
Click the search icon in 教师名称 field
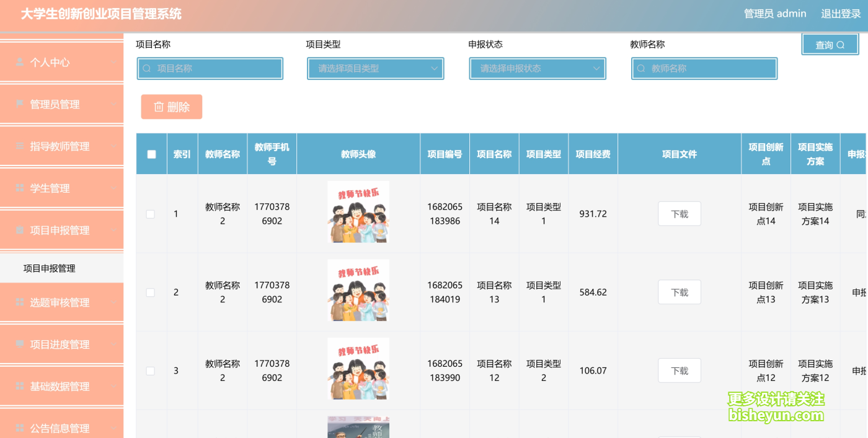click(642, 69)
